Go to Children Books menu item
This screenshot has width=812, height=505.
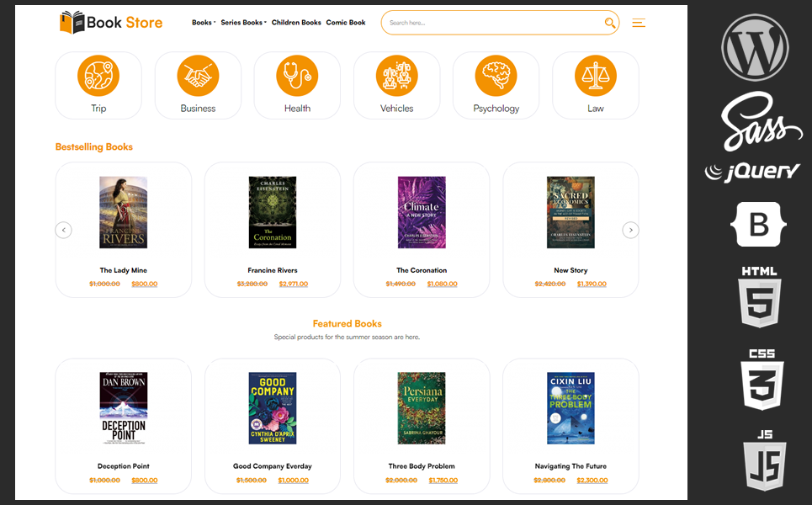coord(296,23)
